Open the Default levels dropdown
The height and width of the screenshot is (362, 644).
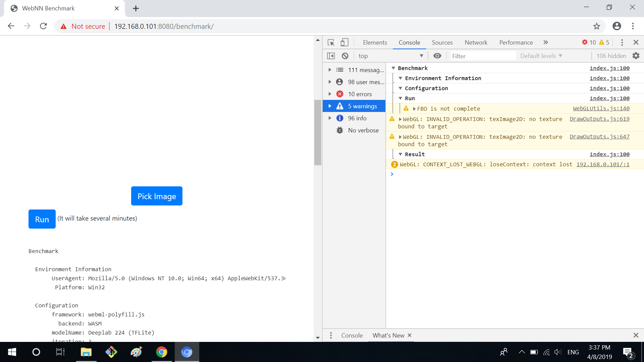tap(540, 56)
